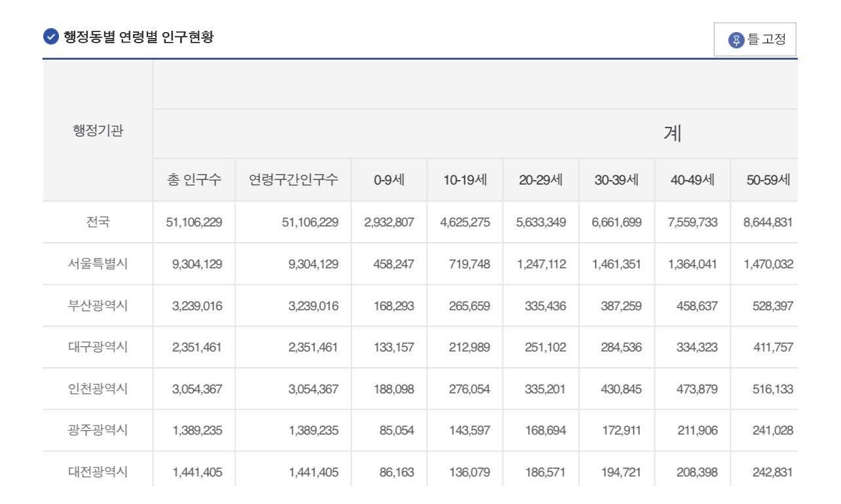Click the blue checkmark title icon
This screenshot has height=504, width=841.
(50, 37)
